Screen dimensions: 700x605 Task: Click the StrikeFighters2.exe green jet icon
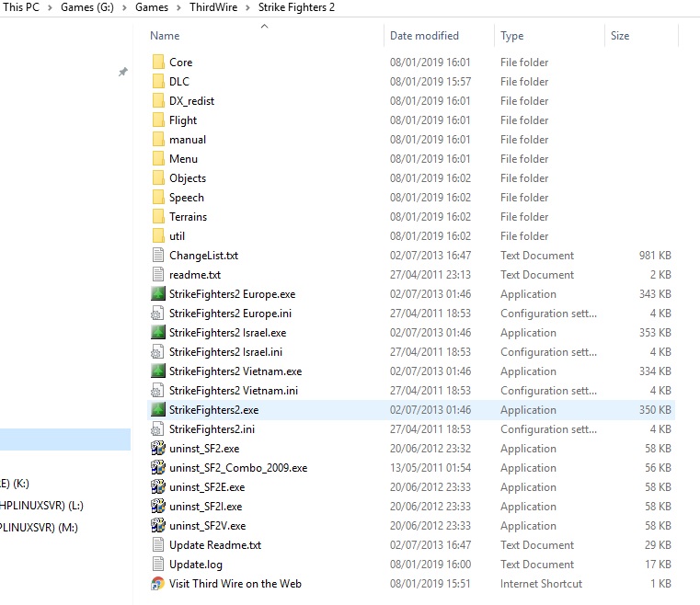pyautogui.click(x=158, y=409)
